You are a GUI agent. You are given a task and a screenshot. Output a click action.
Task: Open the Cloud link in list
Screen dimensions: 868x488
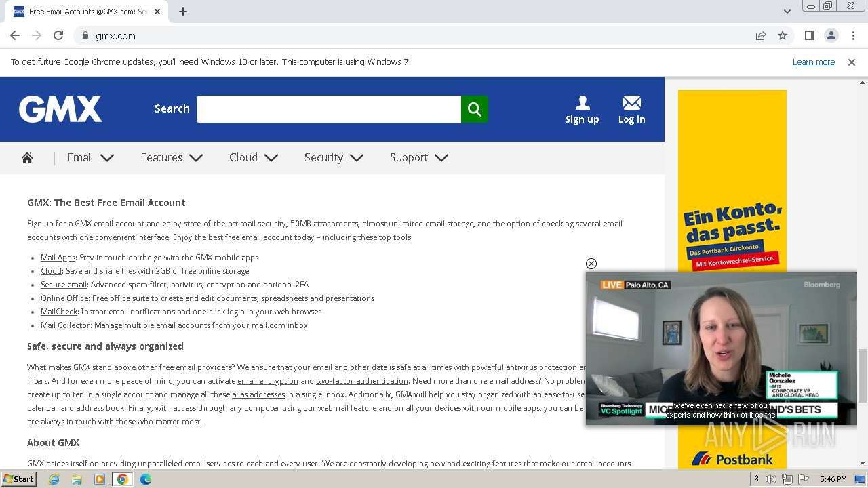51,271
